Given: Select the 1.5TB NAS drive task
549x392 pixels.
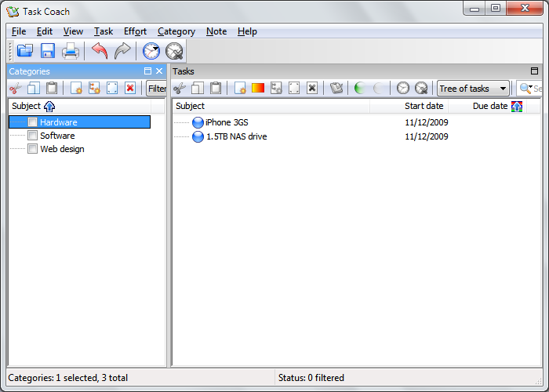Looking at the screenshot, I should pos(237,136).
